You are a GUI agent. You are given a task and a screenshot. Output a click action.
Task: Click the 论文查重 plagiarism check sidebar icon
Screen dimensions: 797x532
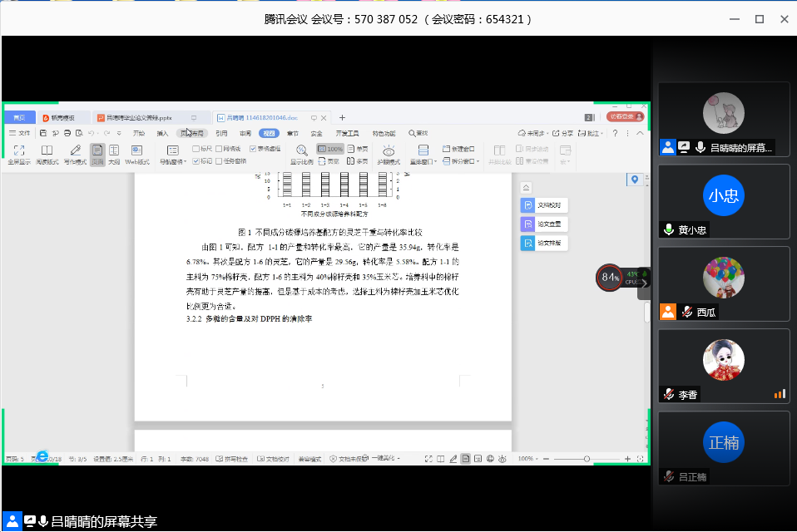(527, 224)
